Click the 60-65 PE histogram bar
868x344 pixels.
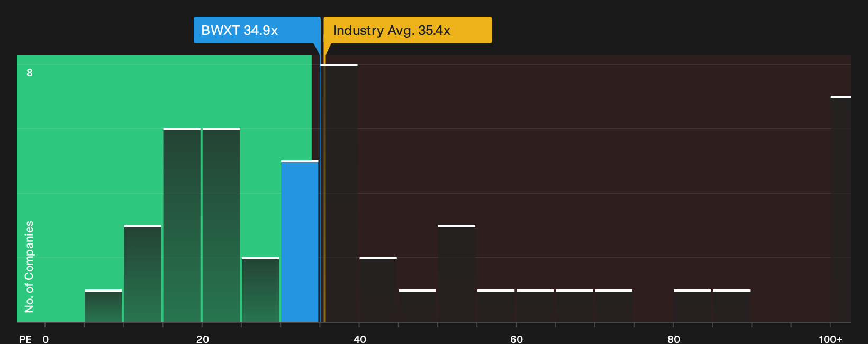point(535,306)
